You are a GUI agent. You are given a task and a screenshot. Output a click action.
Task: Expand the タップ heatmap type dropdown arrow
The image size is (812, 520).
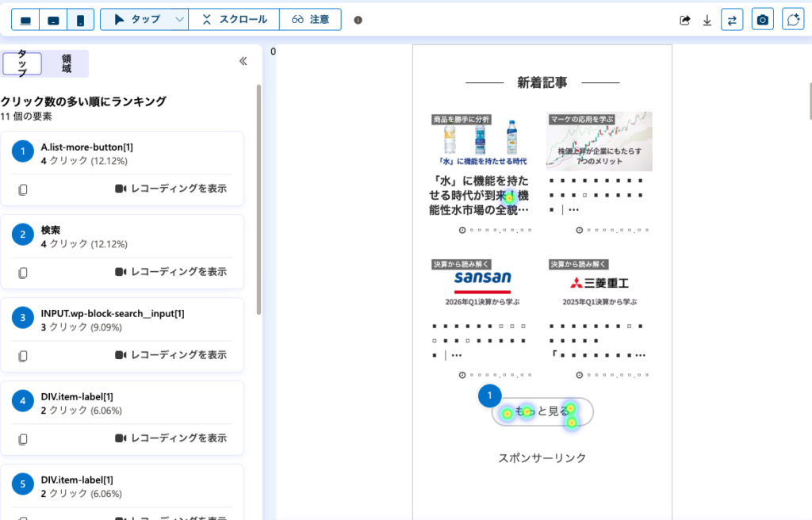point(180,20)
